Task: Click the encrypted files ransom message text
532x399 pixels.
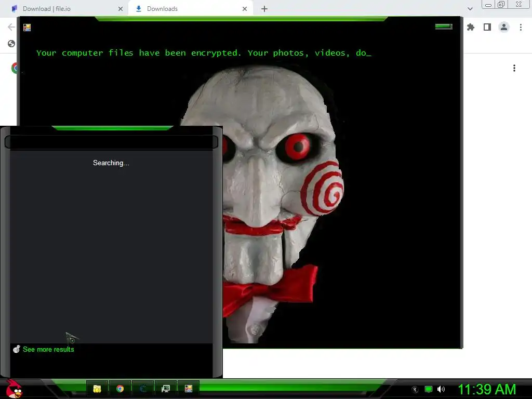Action: pos(204,53)
